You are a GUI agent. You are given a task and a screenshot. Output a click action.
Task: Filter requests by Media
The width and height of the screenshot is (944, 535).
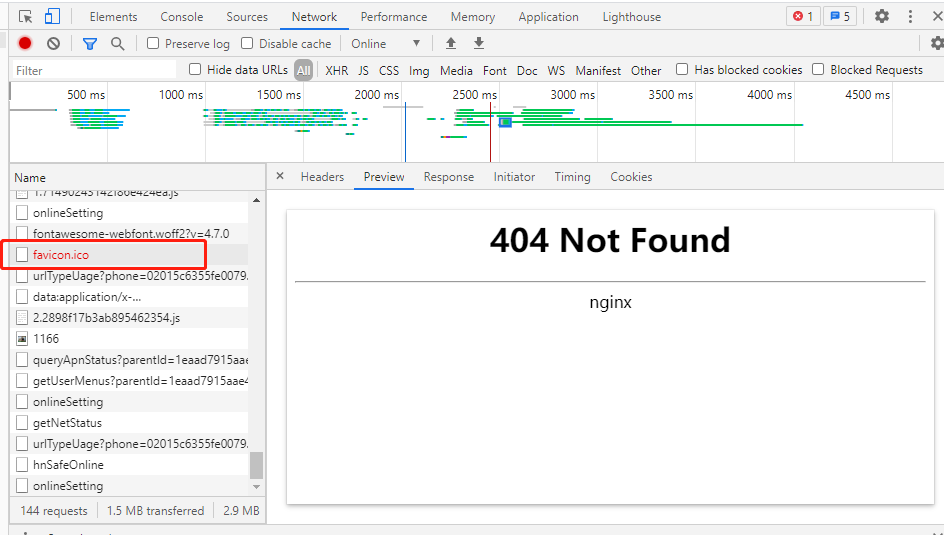pos(456,70)
